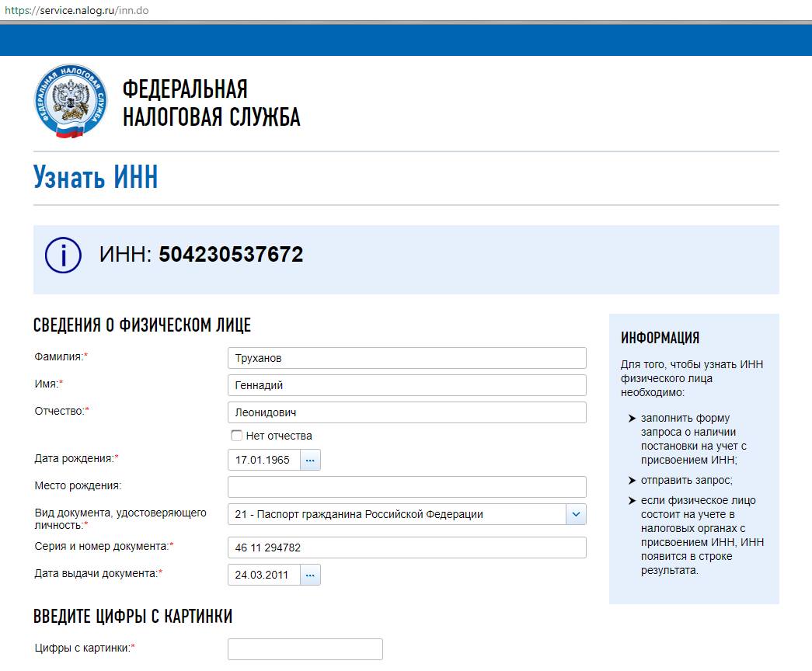Click the отправить запрос bullet text

tap(687, 481)
